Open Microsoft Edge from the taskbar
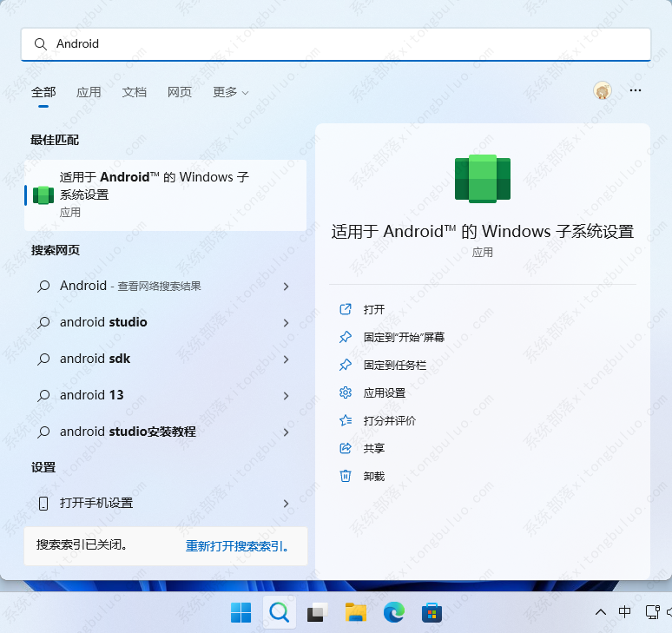 click(x=394, y=612)
